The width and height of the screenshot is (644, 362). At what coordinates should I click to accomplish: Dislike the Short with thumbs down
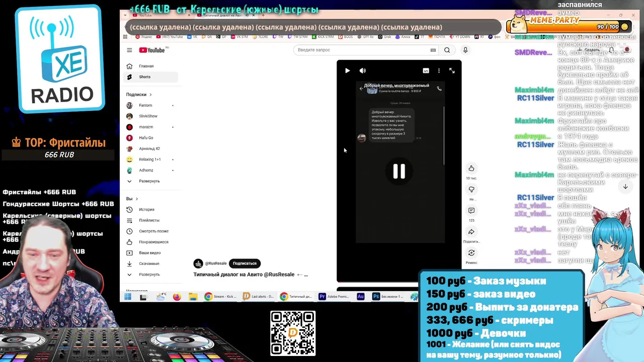click(471, 190)
